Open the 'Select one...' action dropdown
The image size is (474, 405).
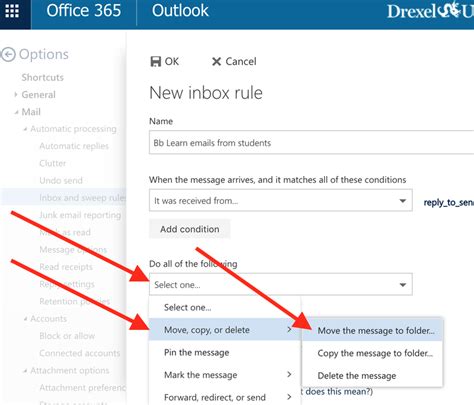click(281, 284)
